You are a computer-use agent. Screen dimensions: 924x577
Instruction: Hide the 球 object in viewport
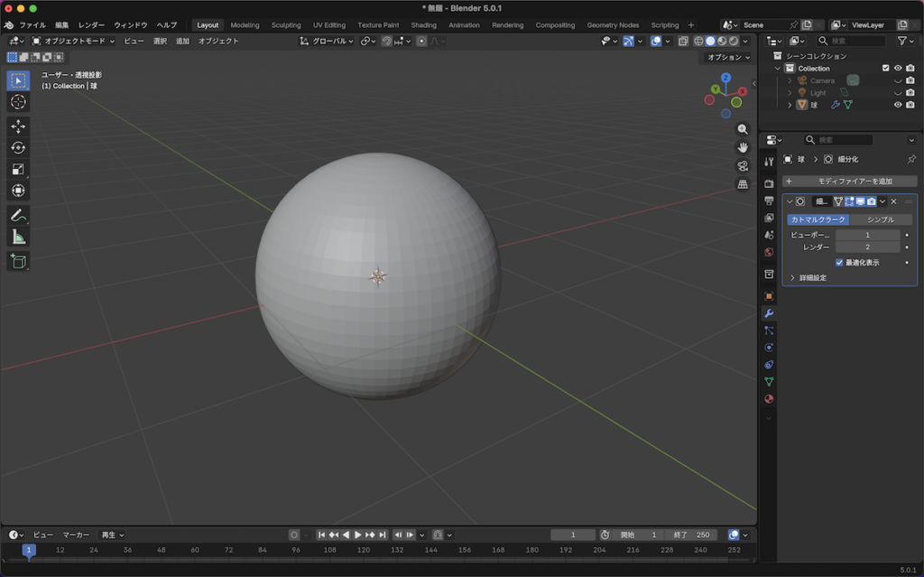pos(898,105)
